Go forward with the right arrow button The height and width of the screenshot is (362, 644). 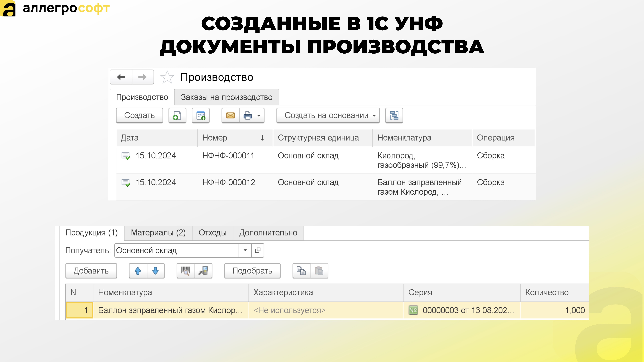143,77
